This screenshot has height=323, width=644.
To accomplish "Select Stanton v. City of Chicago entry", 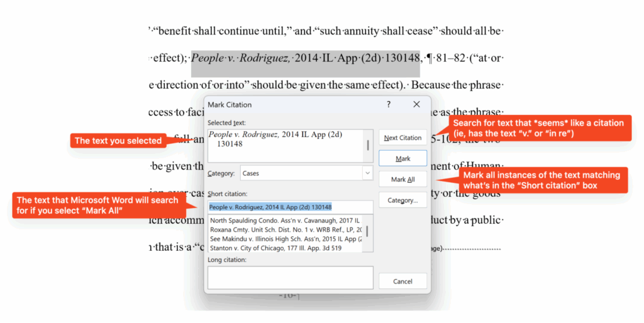I will coord(286,248).
